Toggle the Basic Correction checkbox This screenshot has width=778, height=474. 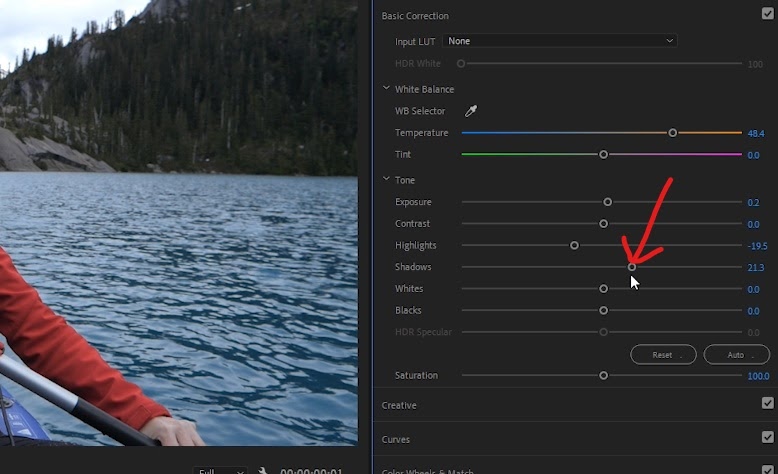768,13
